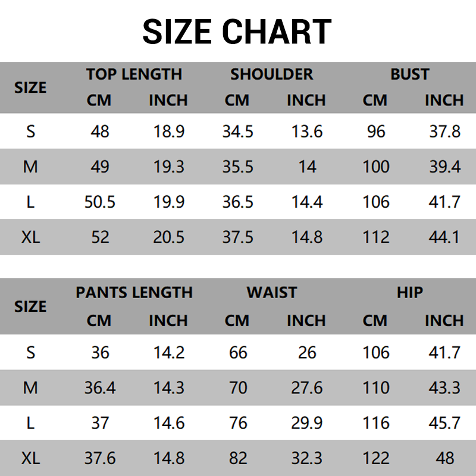Select the 39.4 bust inch value

pos(444,167)
